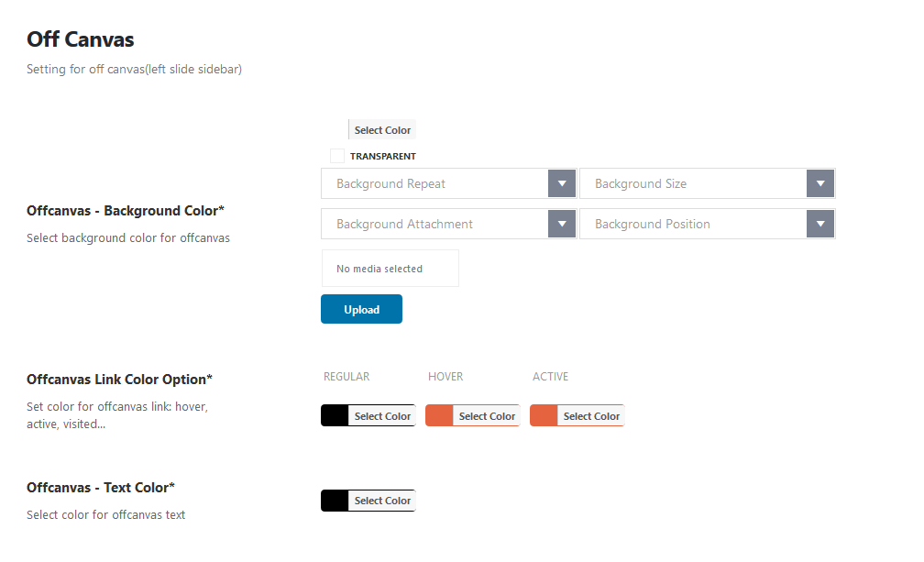Click the Upload button
Screen dimensions: 924x562
click(361, 309)
